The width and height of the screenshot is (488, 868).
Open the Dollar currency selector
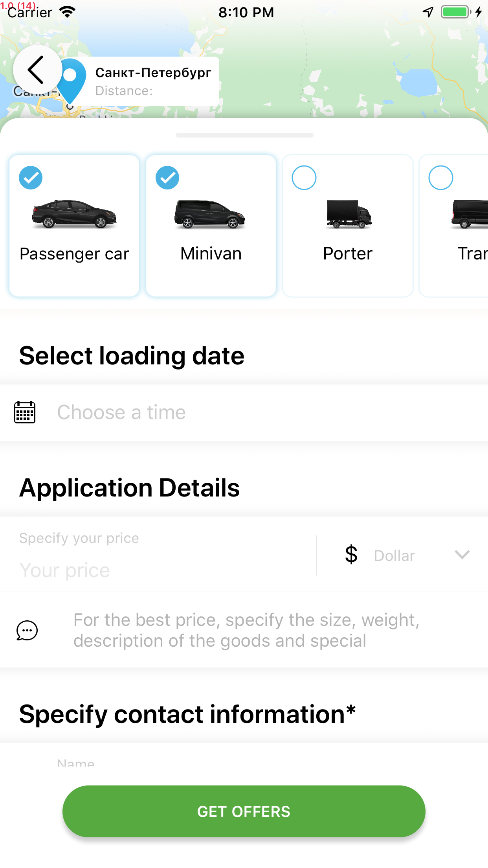(394, 555)
